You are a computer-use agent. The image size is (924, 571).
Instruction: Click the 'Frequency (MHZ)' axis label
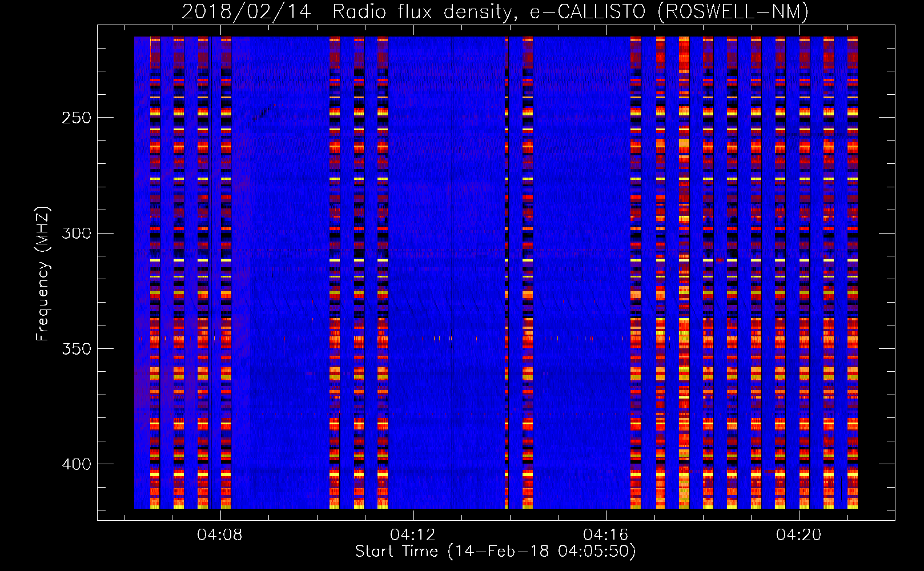click(43, 274)
